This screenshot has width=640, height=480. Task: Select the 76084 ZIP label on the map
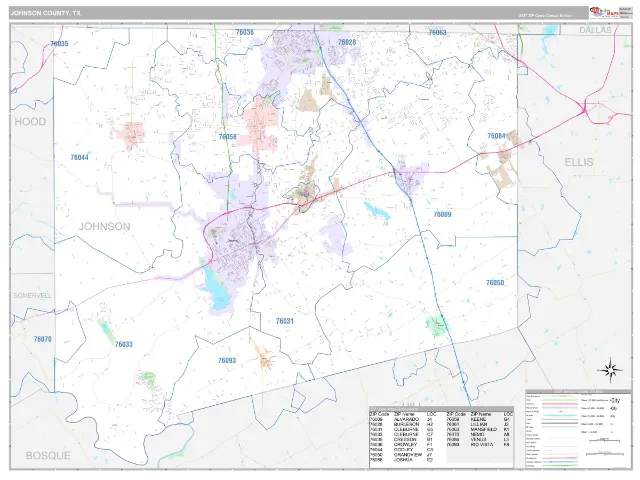[496, 136]
